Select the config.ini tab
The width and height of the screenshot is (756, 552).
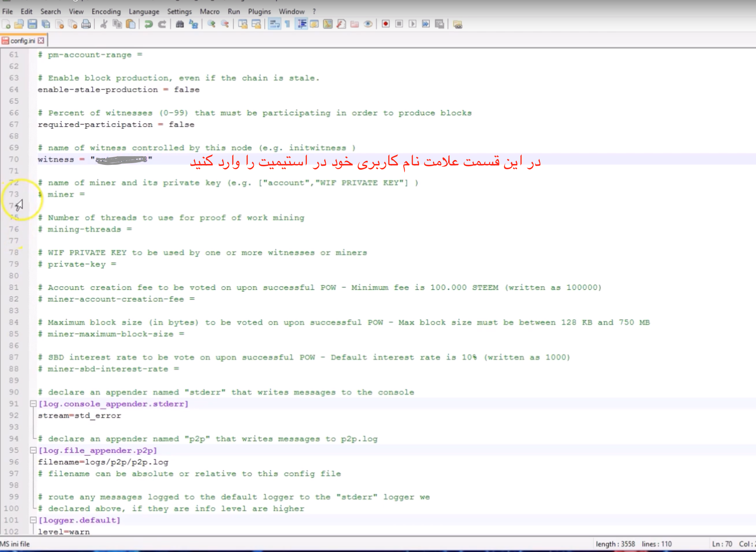point(23,40)
